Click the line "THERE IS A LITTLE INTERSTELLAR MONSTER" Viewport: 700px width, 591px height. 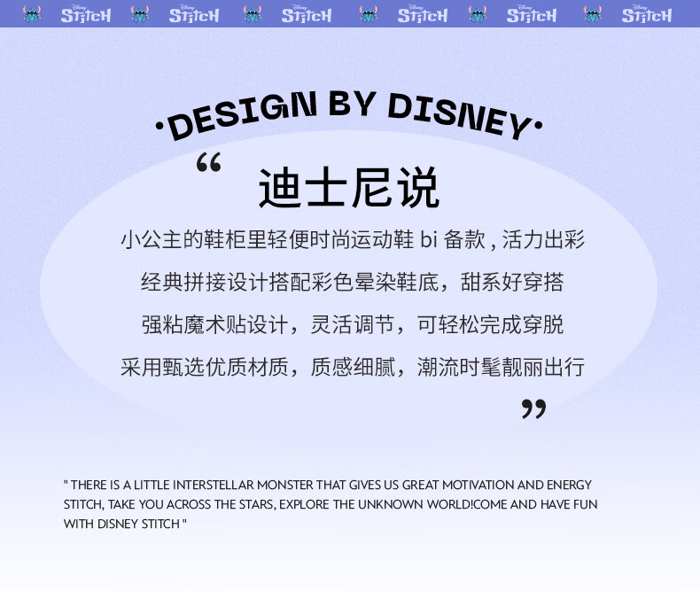point(328,485)
